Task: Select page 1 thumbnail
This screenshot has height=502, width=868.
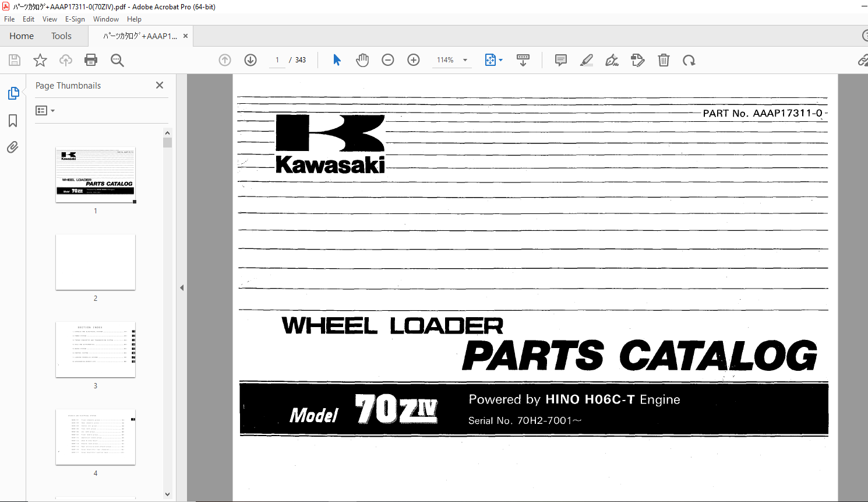Action: coord(96,175)
